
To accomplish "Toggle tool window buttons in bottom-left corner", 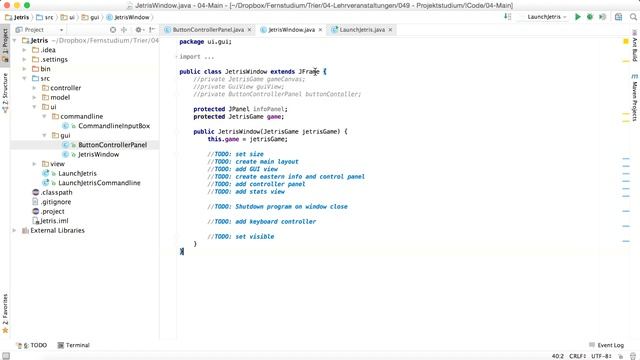I will coord(6,356).
